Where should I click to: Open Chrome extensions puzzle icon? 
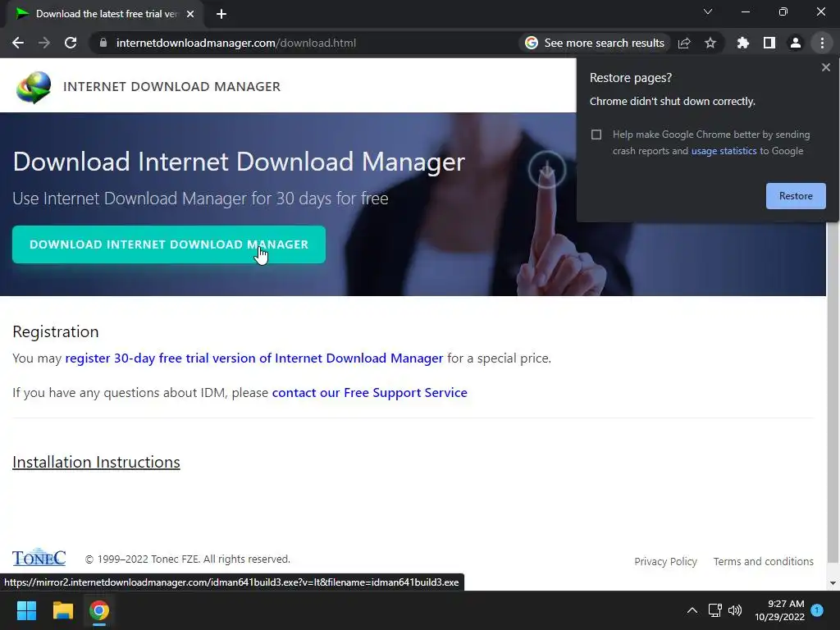click(742, 43)
